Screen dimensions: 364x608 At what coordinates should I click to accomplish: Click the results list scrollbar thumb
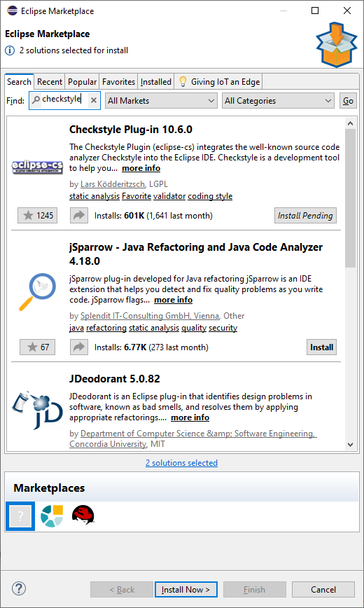coord(350,198)
